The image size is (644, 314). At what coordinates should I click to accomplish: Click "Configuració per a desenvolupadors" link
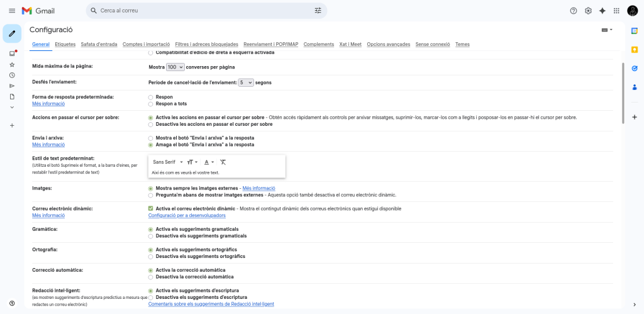(187, 215)
